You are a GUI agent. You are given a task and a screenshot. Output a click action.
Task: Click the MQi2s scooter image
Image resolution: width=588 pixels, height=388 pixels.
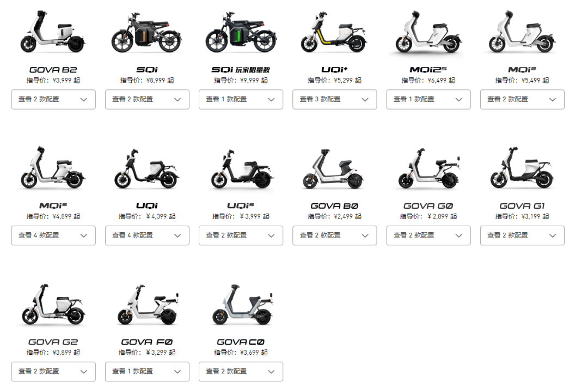point(428,32)
